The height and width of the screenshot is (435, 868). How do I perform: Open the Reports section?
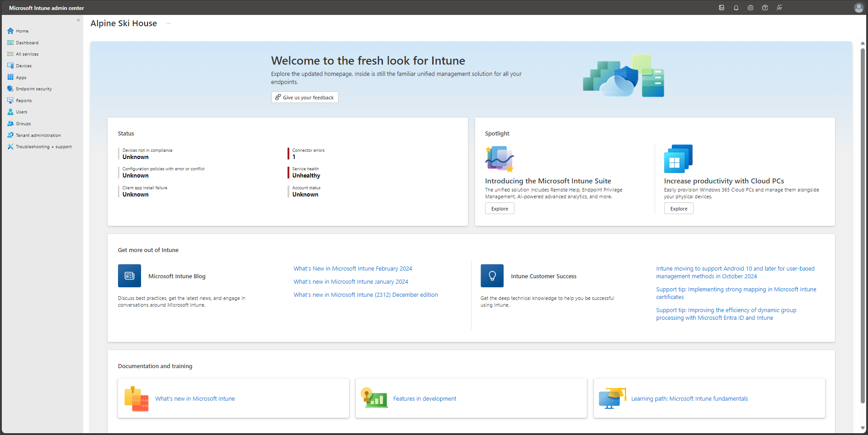23,100
